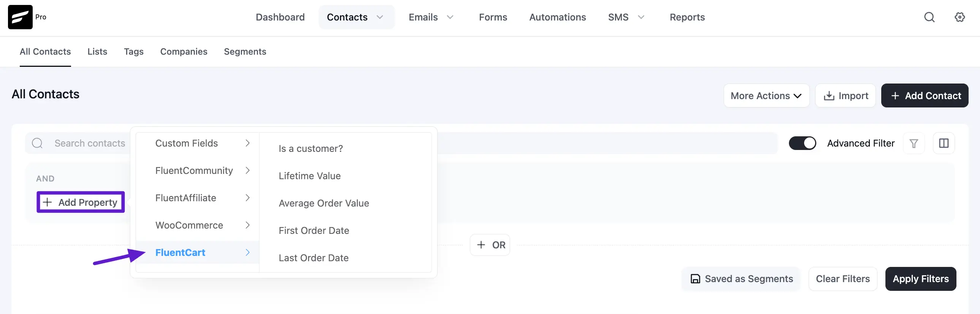Click the Import button
This screenshot has width=980, height=314.
[x=845, y=96]
